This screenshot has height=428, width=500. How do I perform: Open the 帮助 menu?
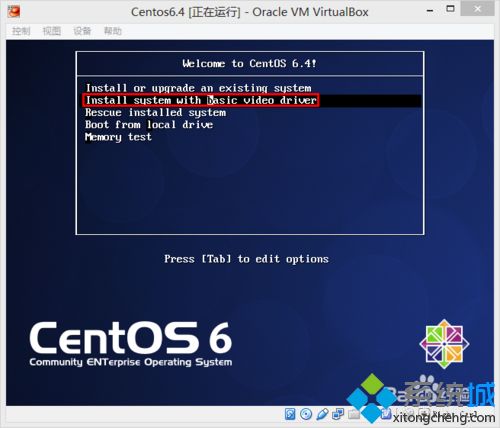113,31
